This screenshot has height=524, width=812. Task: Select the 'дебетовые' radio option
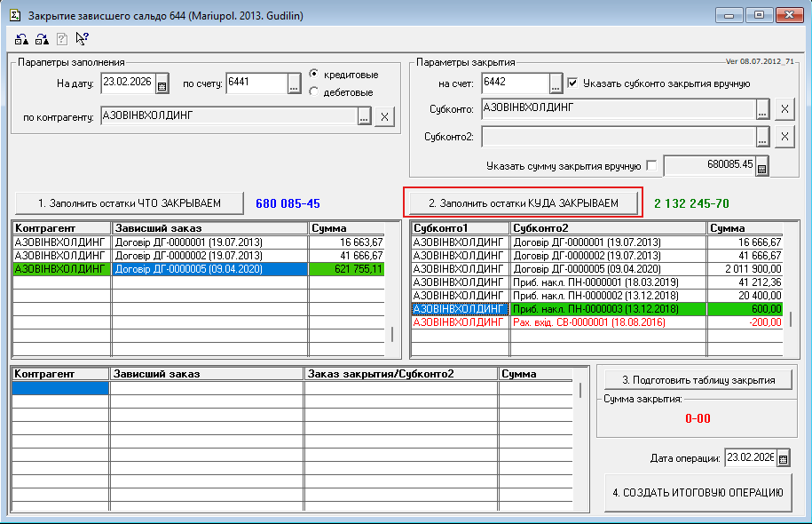(x=314, y=92)
